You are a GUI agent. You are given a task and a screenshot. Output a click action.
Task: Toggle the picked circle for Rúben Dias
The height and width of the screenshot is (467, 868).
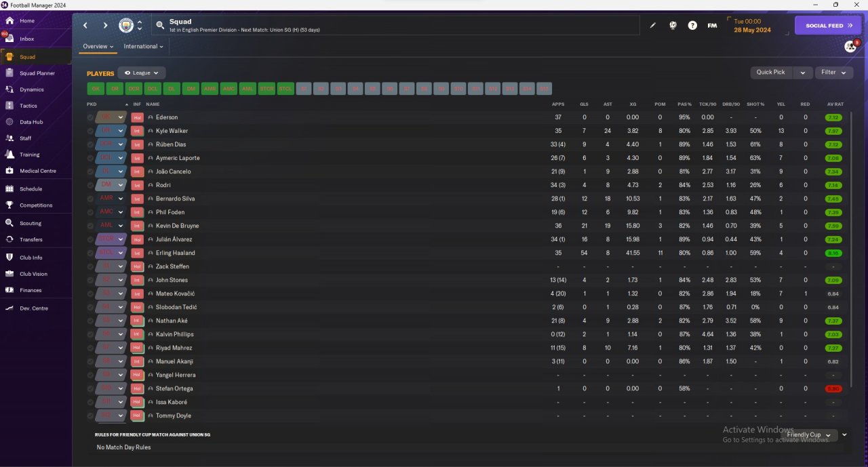(x=90, y=144)
